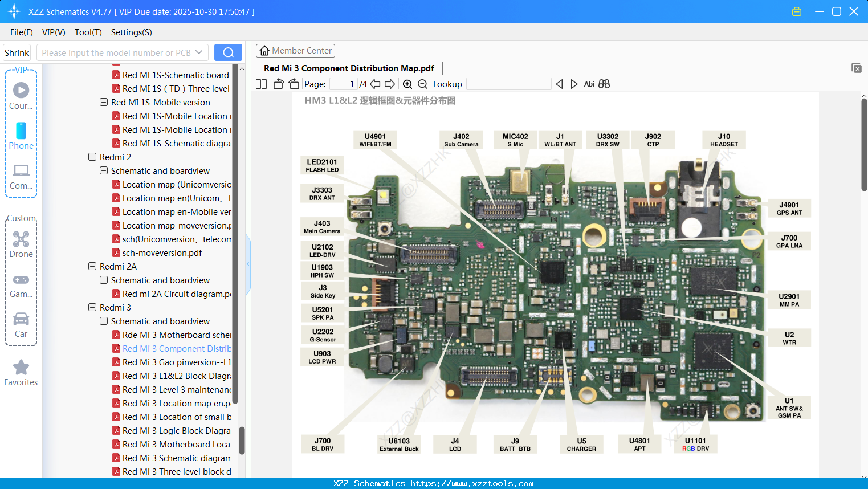This screenshot has width=868, height=489.
Task: Select Red Mi 3 Component Distribution Map.pdf tab
Action: [349, 68]
